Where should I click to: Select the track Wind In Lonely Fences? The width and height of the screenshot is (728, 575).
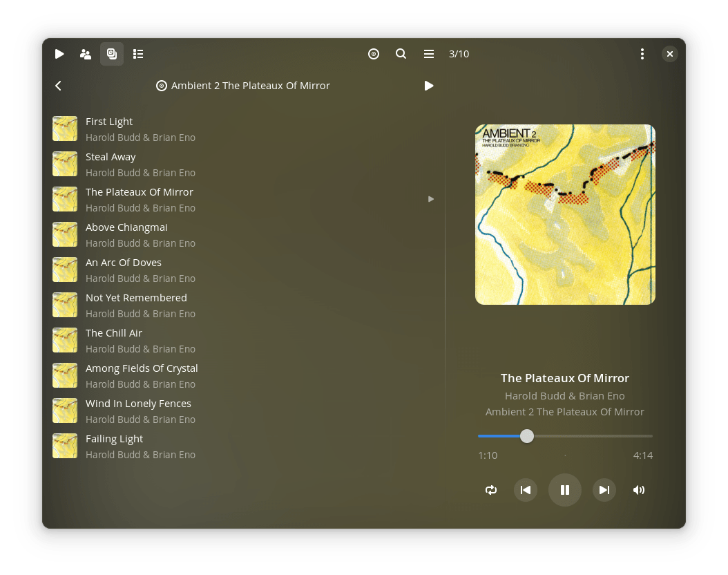pyautogui.click(x=243, y=411)
